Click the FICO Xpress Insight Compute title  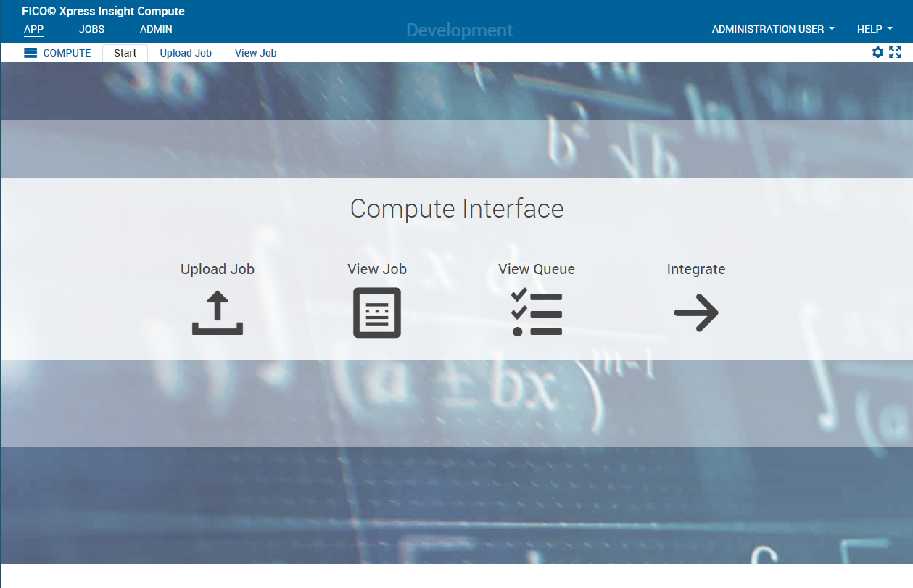coord(103,11)
